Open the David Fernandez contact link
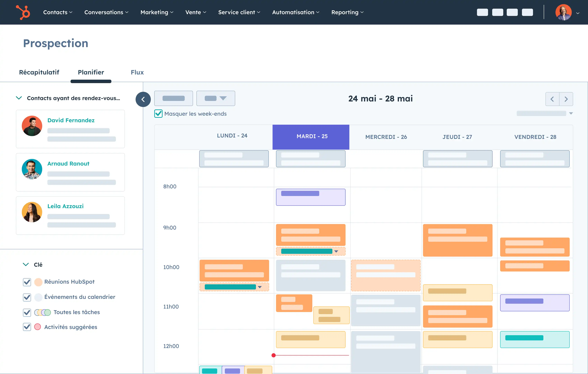 click(x=71, y=120)
